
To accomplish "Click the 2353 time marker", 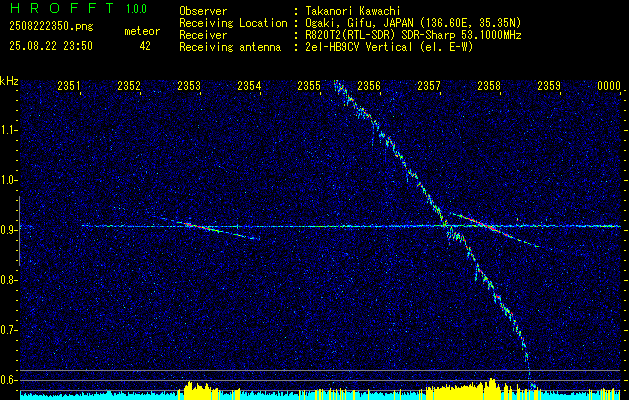I will [189, 86].
